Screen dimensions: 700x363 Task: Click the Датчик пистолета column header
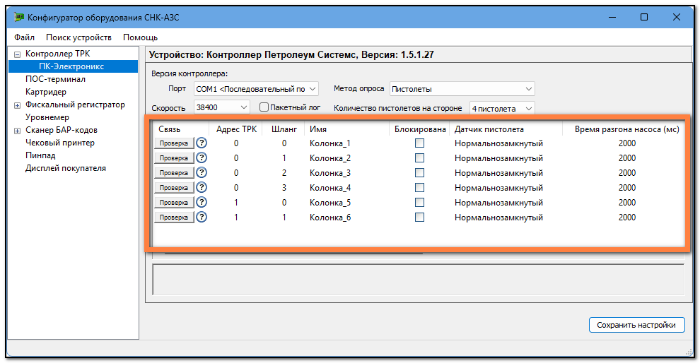pos(488,129)
